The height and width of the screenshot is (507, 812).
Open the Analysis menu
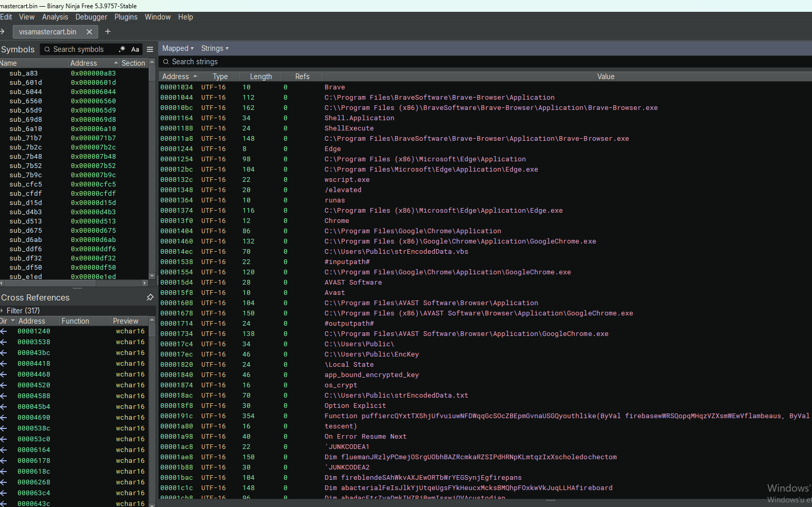coord(55,17)
